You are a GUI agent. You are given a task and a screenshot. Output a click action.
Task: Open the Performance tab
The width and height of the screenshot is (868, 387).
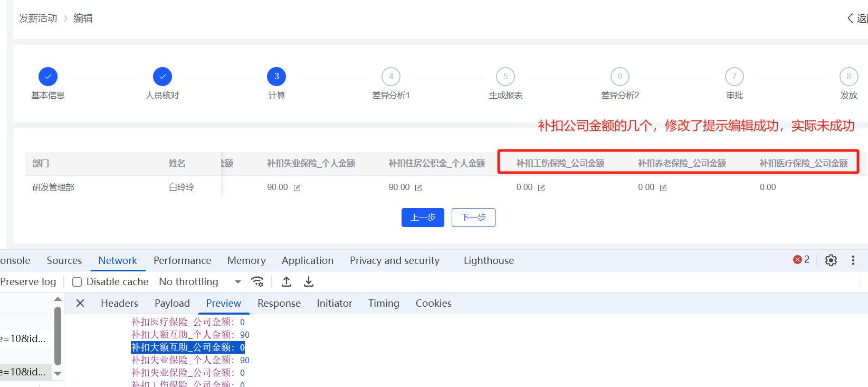[x=182, y=260]
